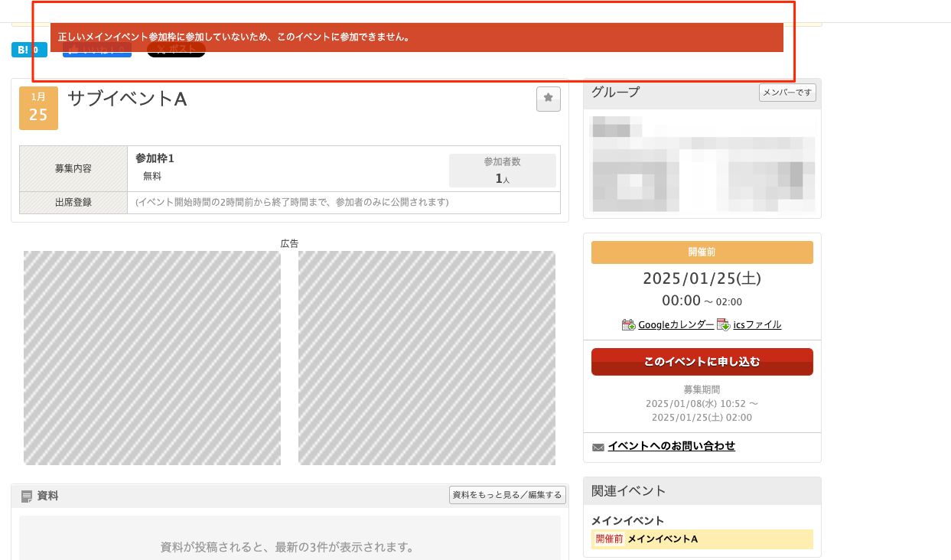Click the 開催前 status indicator
The image size is (951, 560).
tap(701, 252)
